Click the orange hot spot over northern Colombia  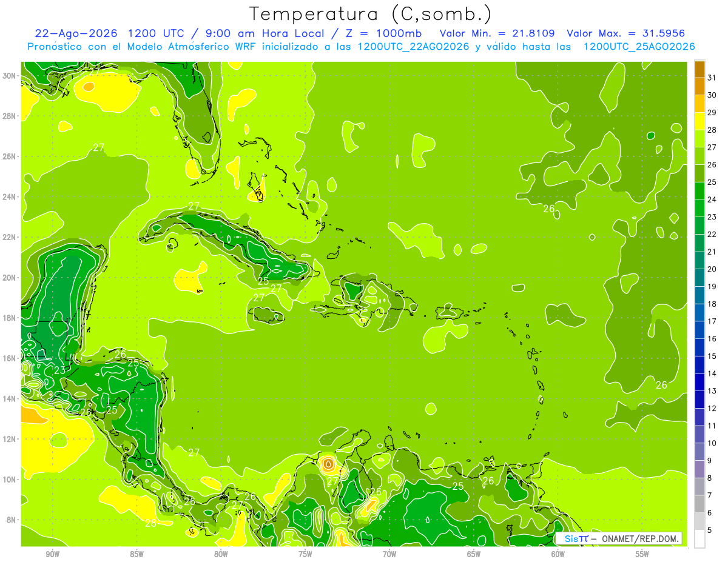pyautogui.click(x=328, y=464)
